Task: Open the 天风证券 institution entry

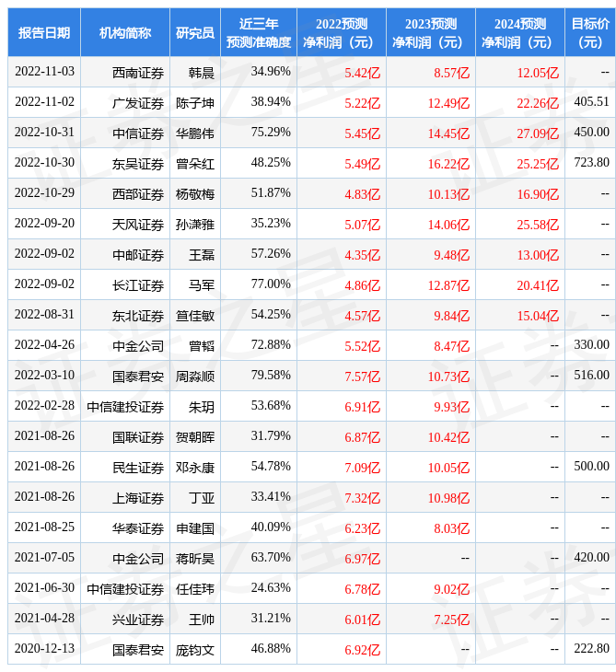Action: pyautogui.click(x=138, y=224)
